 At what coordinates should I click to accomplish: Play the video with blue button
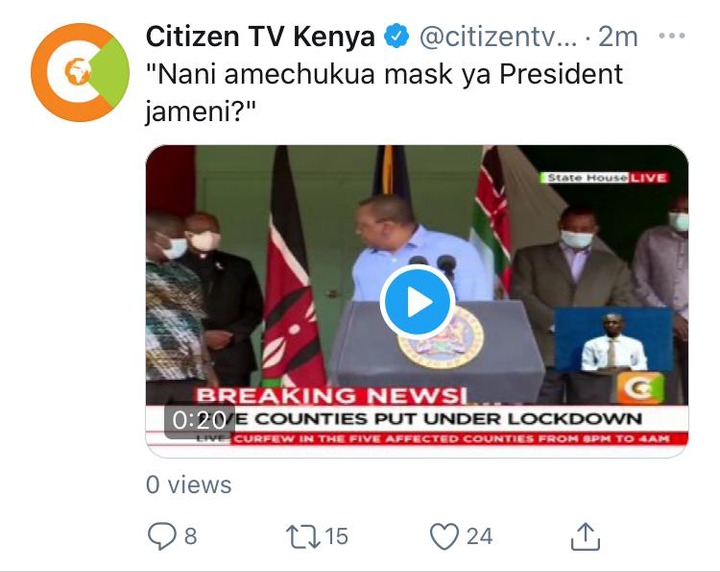(417, 302)
